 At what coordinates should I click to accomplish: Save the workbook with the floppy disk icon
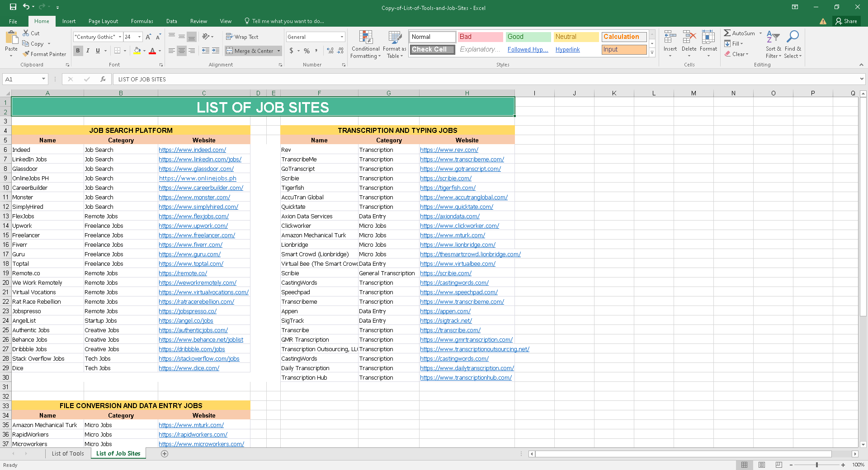(13, 7)
